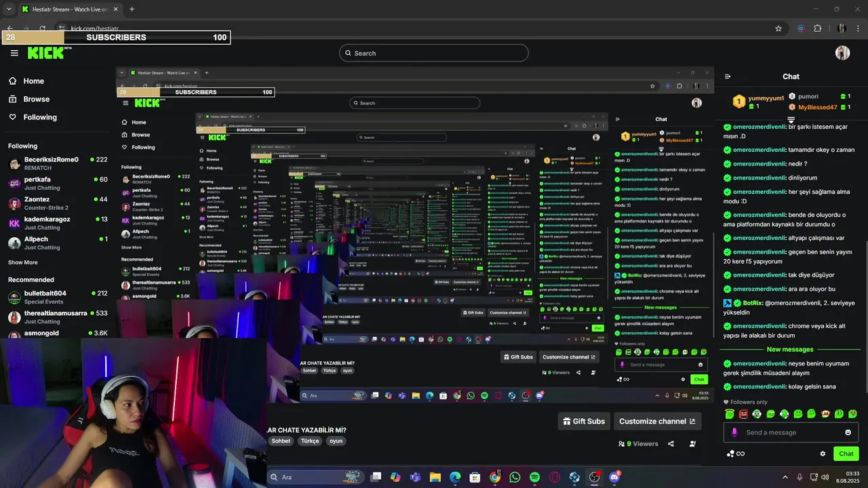
Task: Reload the page in browser toolbar
Action: click(x=42, y=28)
